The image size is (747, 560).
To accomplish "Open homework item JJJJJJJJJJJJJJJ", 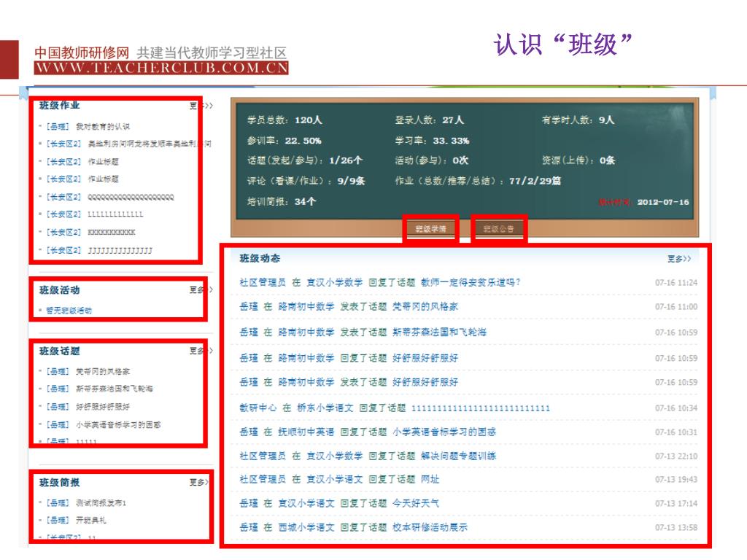I will (120, 251).
